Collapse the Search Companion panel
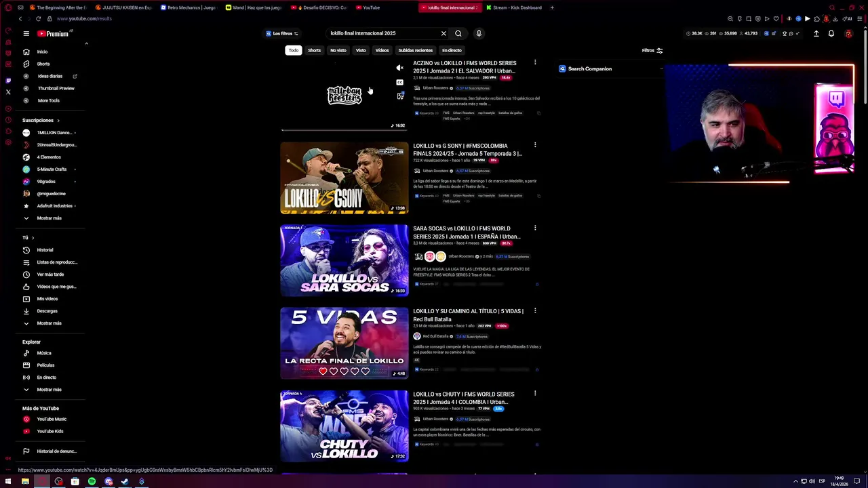868x488 pixels. coord(661,68)
